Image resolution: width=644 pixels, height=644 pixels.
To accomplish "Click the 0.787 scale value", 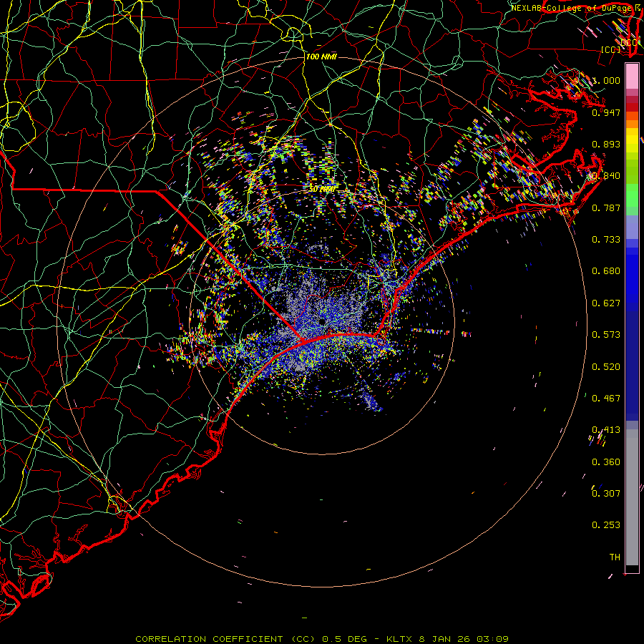I will click(606, 208).
